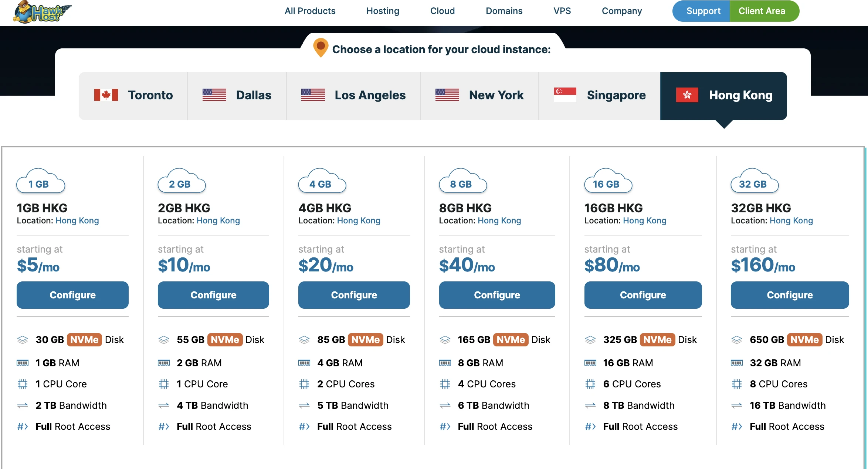The height and width of the screenshot is (469, 868).
Task: Click root access icon in 16GB HKG plan
Action: pos(590,427)
